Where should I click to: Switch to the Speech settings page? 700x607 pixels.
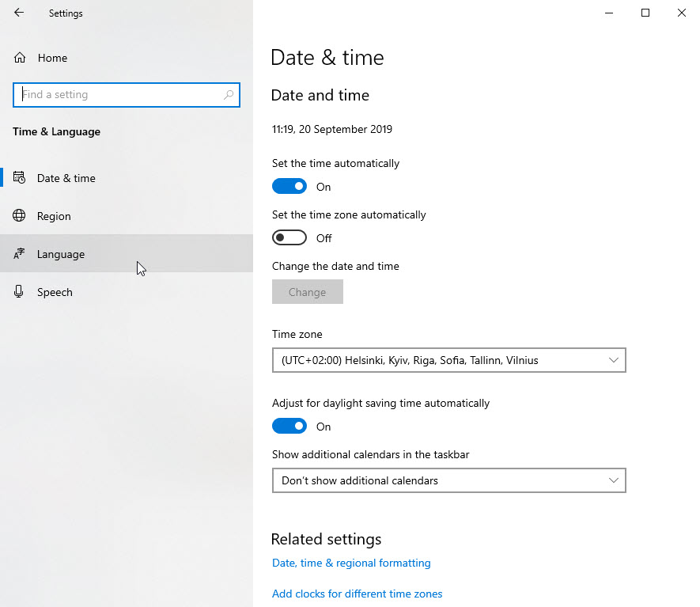coord(55,292)
